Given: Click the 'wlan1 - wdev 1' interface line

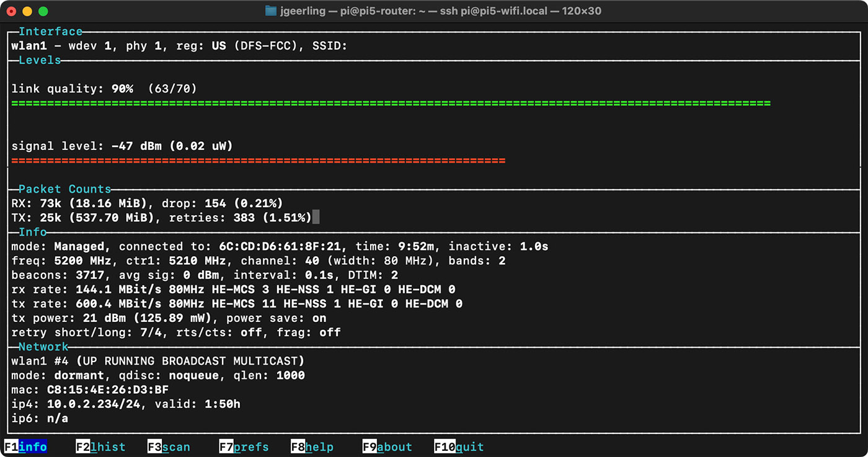Looking at the screenshot, I should 179,46.
